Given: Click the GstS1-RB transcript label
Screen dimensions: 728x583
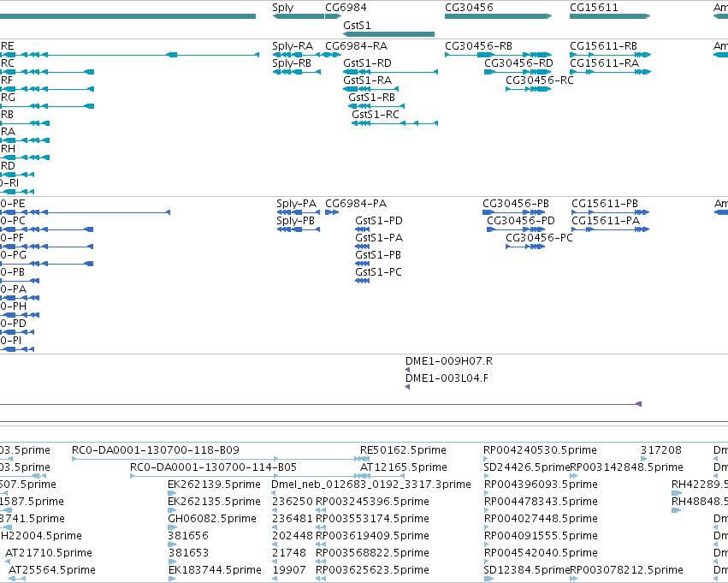Looking at the screenshot, I should 371,97.
